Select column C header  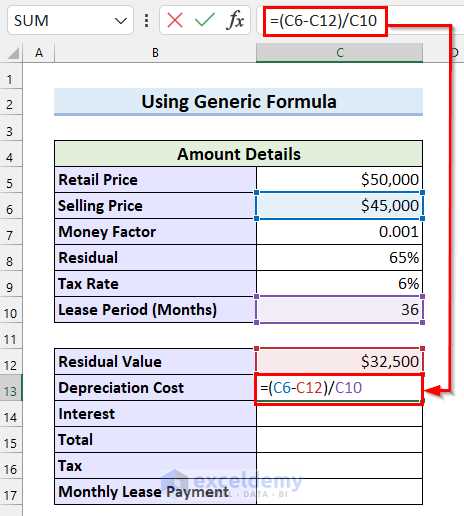pyautogui.click(x=339, y=53)
